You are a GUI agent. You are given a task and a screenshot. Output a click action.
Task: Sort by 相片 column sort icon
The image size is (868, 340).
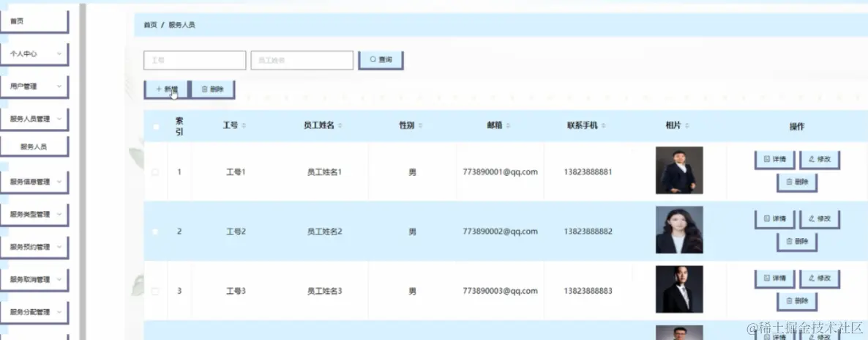(687, 126)
